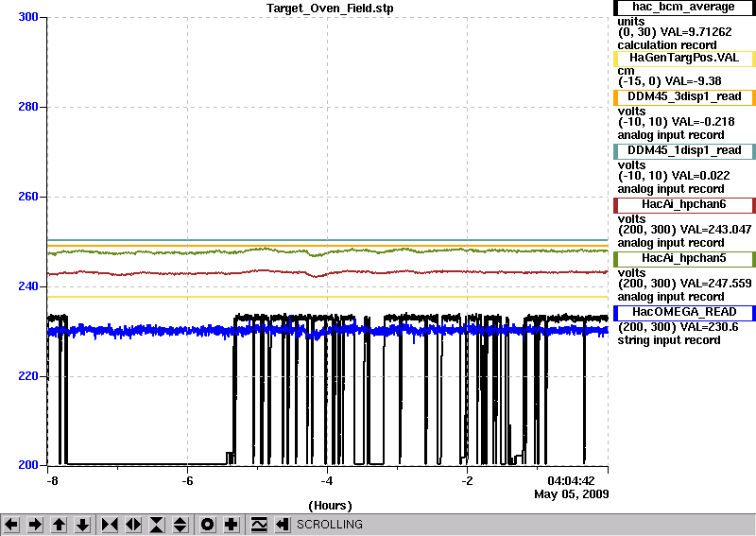Viewport: 756px width, 536px height.
Task: Click the May 05, 2009 date label
Action: pyautogui.click(x=572, y=494)
